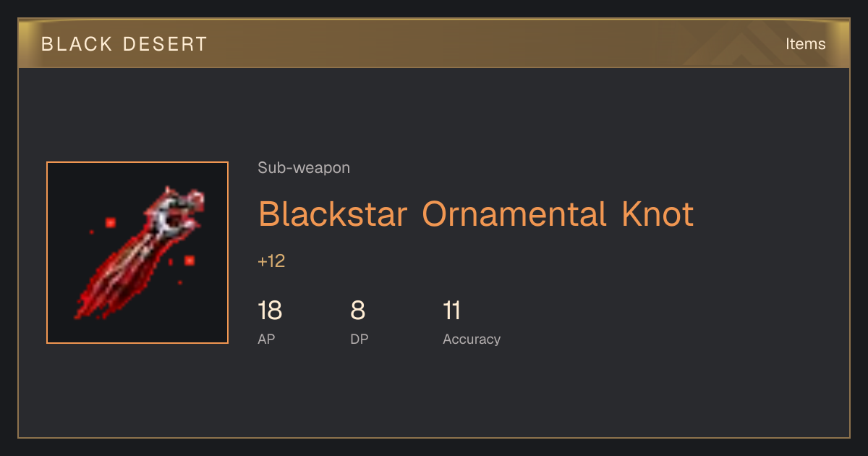The width and height of the screenshot is (868, 456).
Task: Click the +12 enhancement level text
Action: pos(271,261)
